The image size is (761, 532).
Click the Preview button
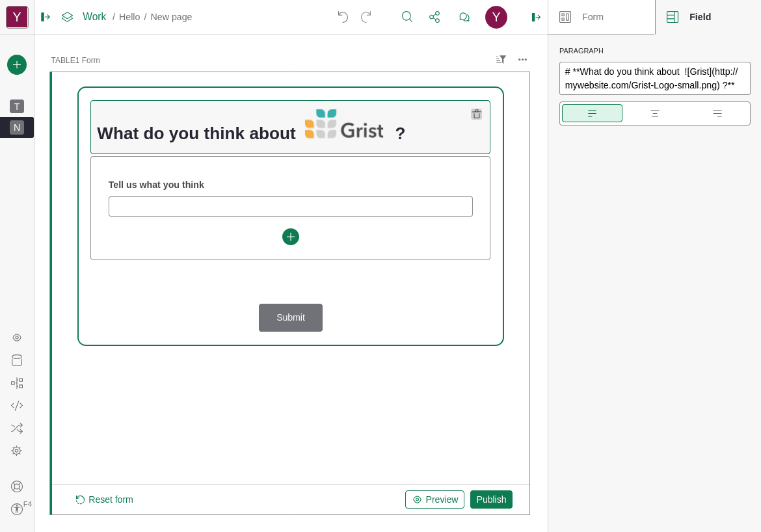click(435, 499)
